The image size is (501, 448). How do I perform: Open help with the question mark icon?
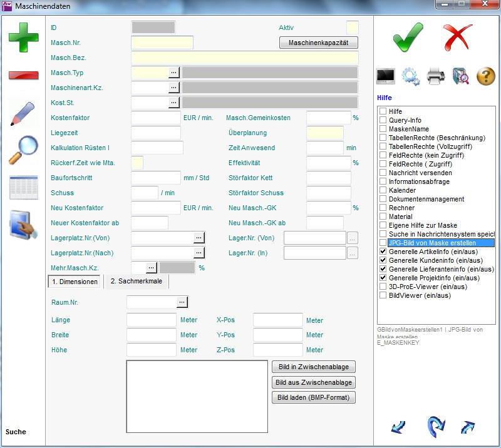click(x=486, y=76)
